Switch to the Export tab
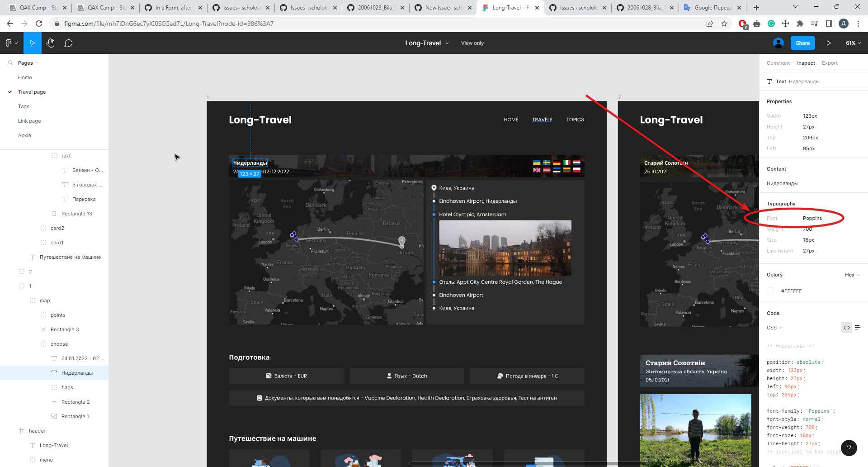Image resolution: width=868 pixels, height=467 pixels. click(x=830, y=63)
